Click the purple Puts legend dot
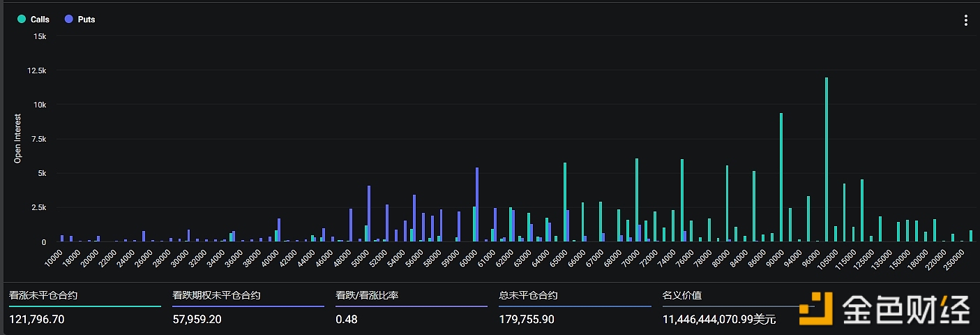 [x=68, y=20]
